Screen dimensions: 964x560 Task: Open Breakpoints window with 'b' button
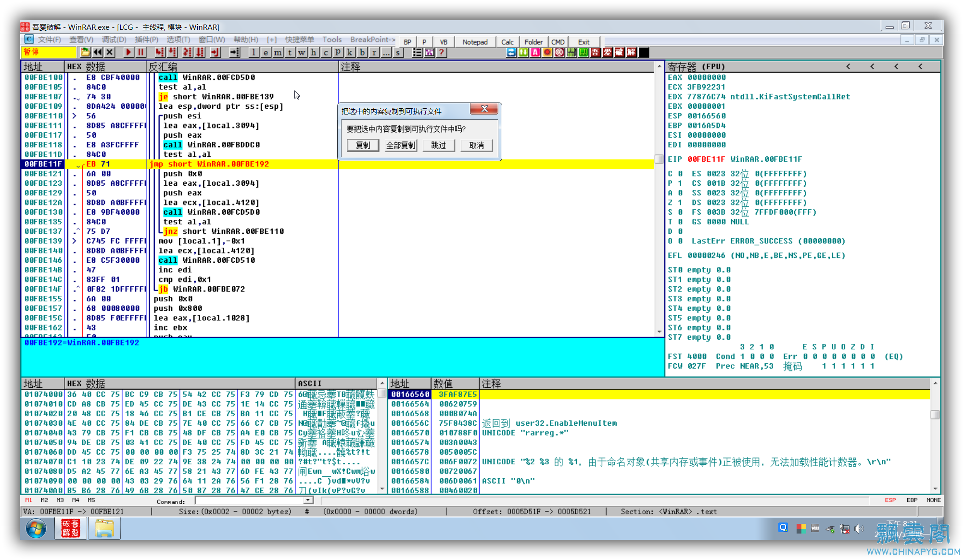362,52
